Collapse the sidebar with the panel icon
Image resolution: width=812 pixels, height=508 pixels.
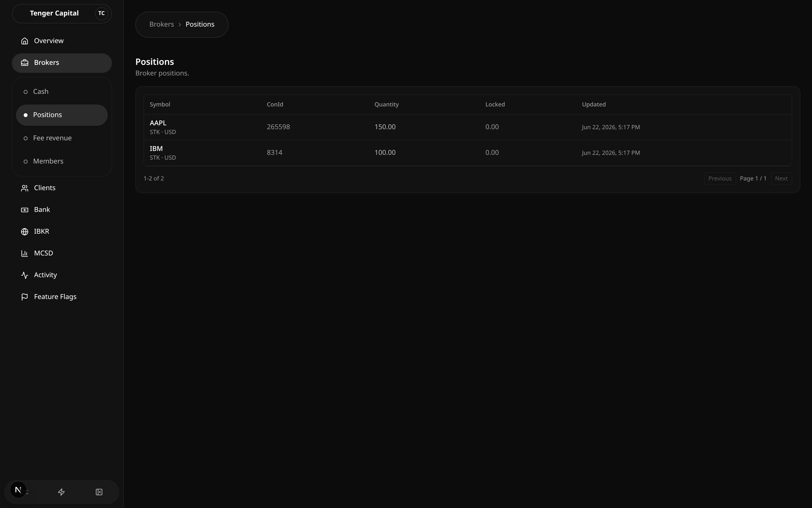coord(99,492)
